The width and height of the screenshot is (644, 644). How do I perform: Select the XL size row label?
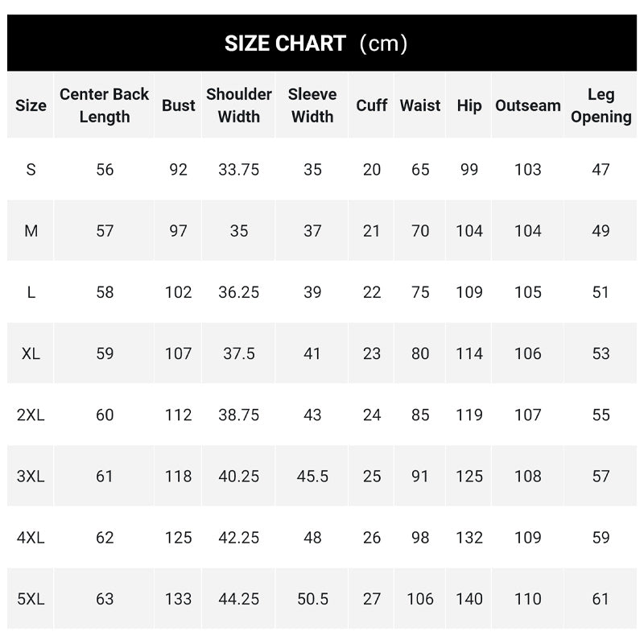(x=31, y=353)
